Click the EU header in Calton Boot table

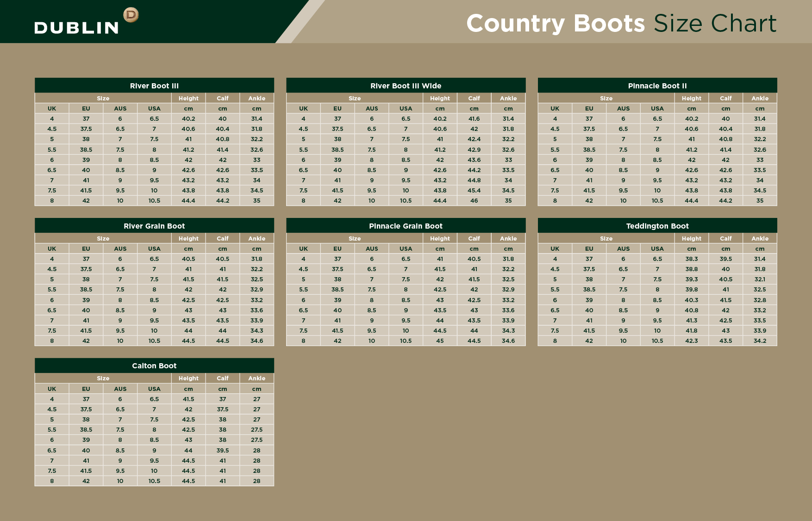point(86,389)
